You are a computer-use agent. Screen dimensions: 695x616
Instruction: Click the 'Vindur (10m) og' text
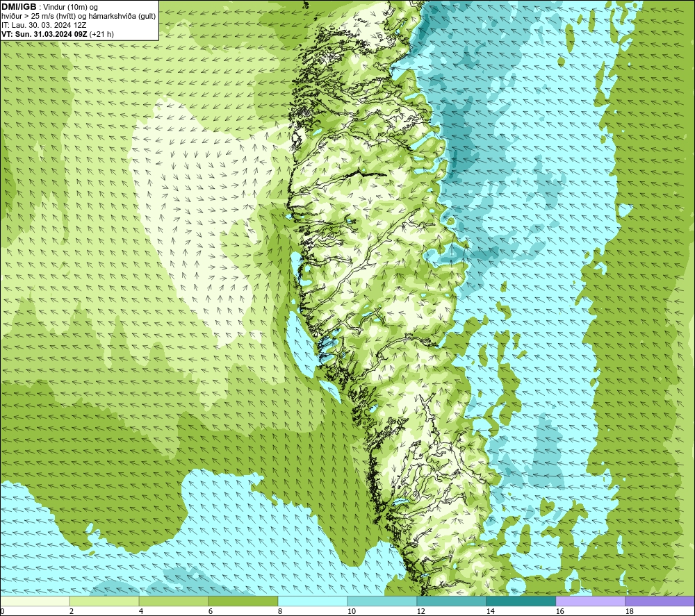click(72, 8)
